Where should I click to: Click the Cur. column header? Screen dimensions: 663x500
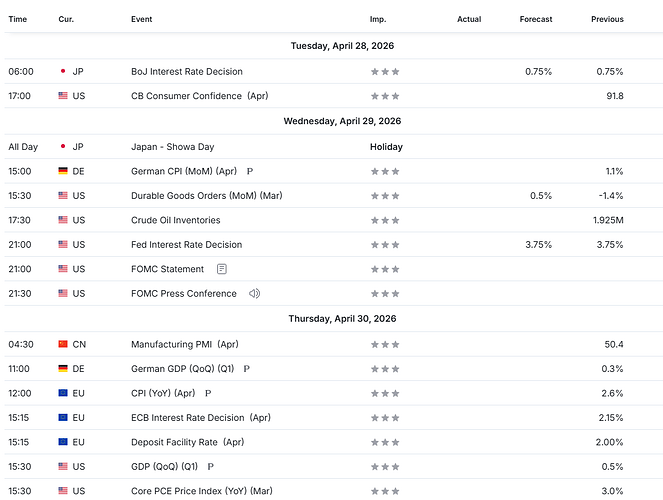pyautogui.click(x=66, y=19)
